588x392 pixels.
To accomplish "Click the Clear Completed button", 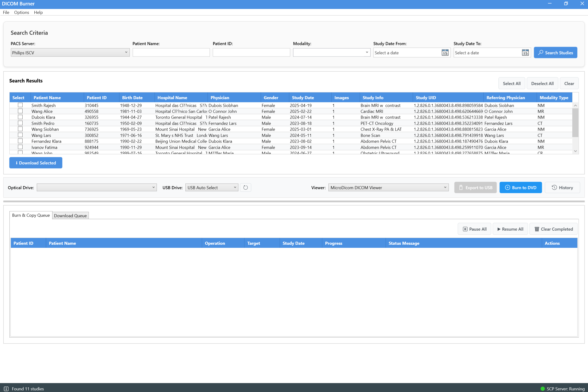I will coord(554,229).
